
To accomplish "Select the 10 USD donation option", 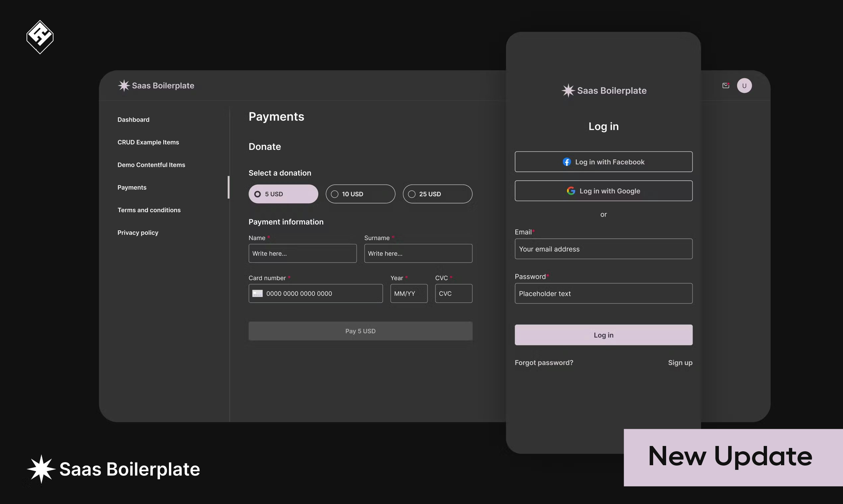I will (360, 194).
